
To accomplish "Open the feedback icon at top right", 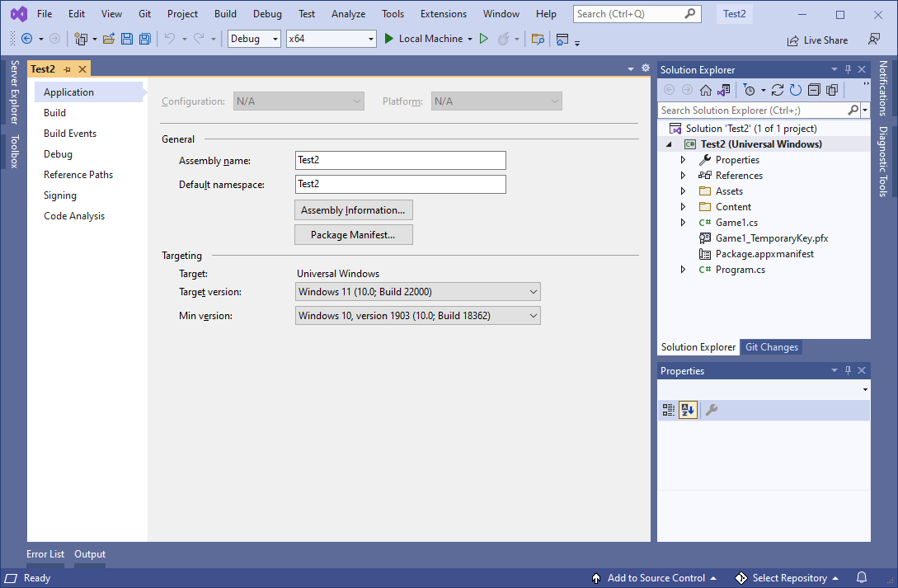I will [874, 39].
